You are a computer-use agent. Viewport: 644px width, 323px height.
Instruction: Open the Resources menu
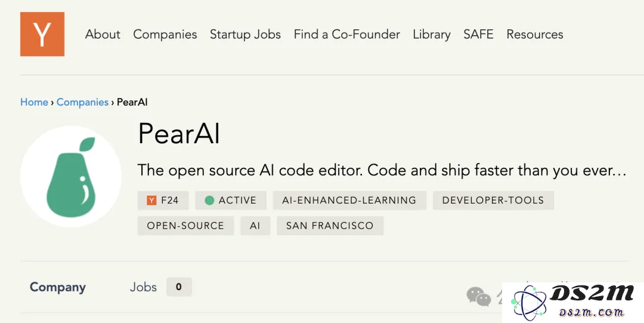tap(535, 34)
